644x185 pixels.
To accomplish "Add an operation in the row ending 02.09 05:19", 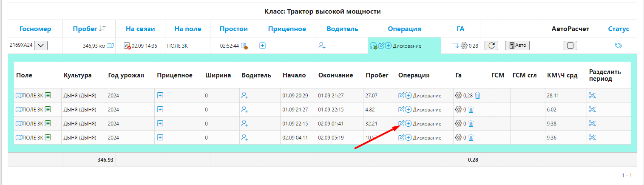I will (408, 137).
